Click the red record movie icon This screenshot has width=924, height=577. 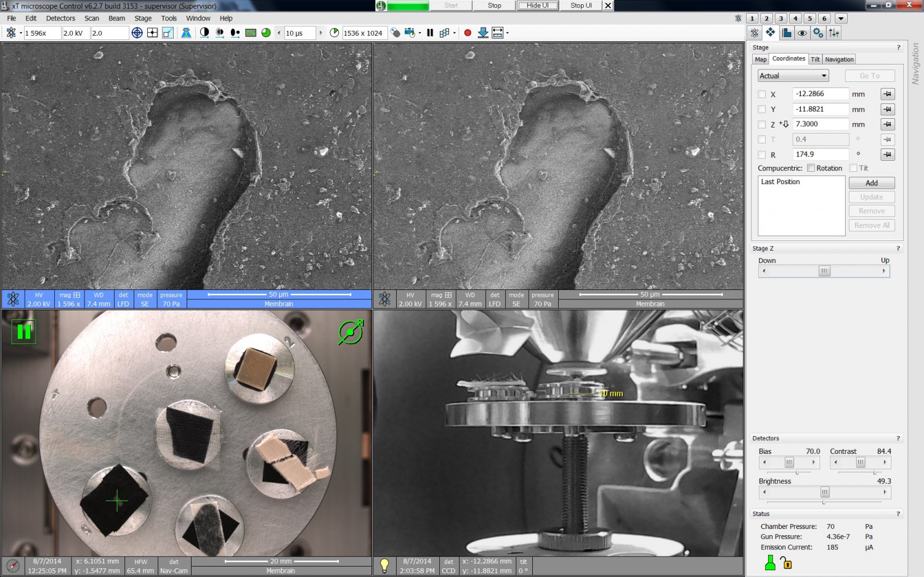pos(468,33)
